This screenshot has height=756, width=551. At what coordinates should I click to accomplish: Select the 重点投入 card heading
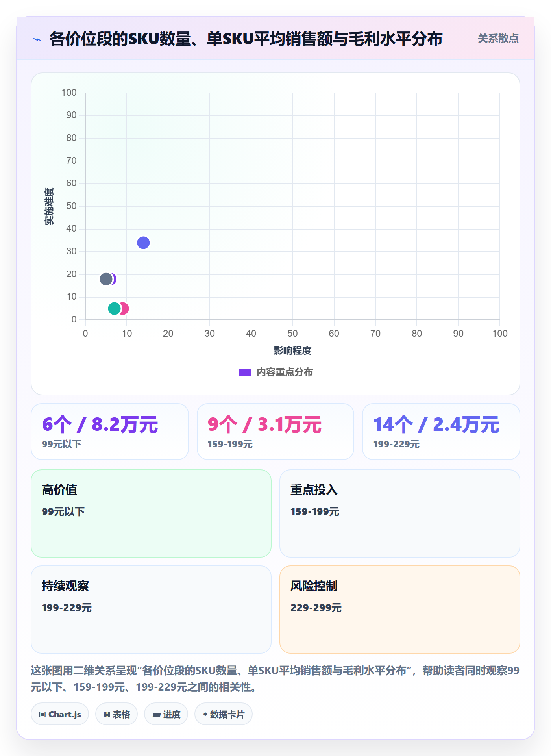coord(314,490)
